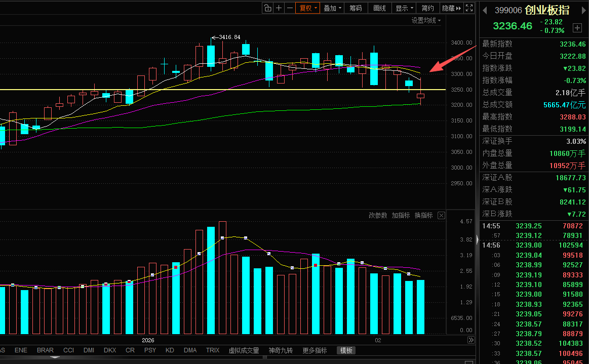The width and height of the screenshot is (589, 364).
Task: Click the 外盘总量 value 10952万手
Action: tap(567, 165)
